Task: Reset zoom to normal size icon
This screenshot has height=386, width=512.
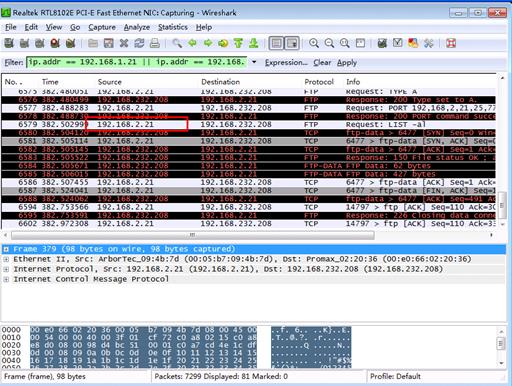Action: (344, 43)
